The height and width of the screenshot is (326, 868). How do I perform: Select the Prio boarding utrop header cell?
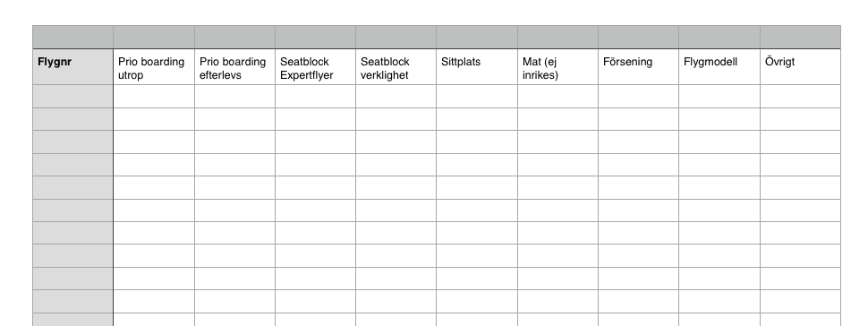click(154, 67)
